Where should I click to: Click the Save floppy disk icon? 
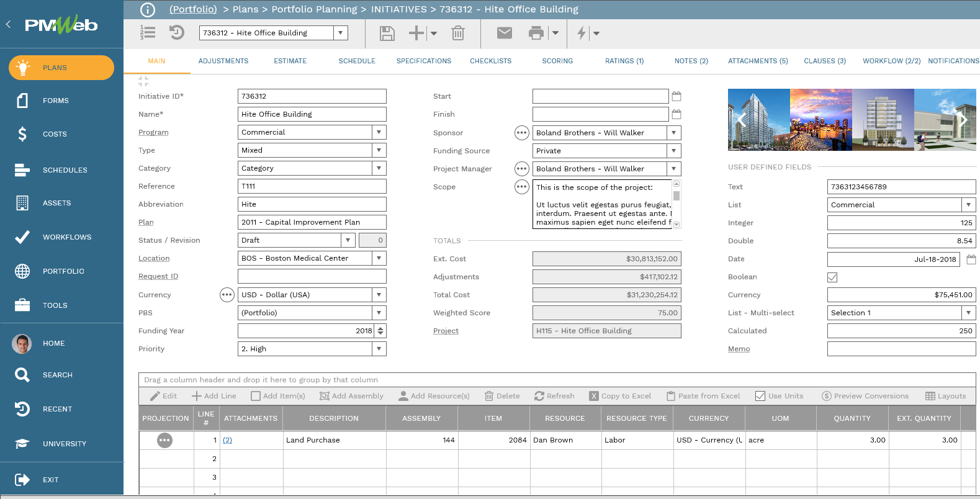click(387, 34)
